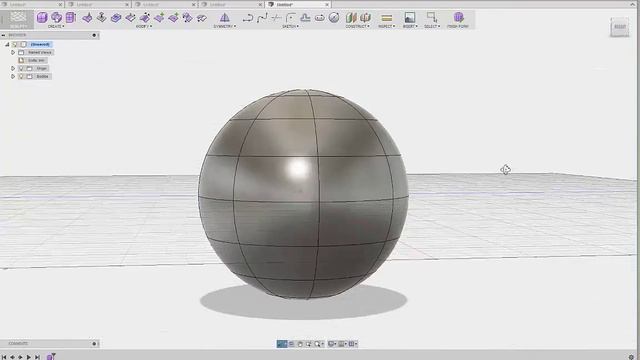Click the Finish Form sphere icon
The height and width of the screenshot is (360, 640).
[458, 17]
